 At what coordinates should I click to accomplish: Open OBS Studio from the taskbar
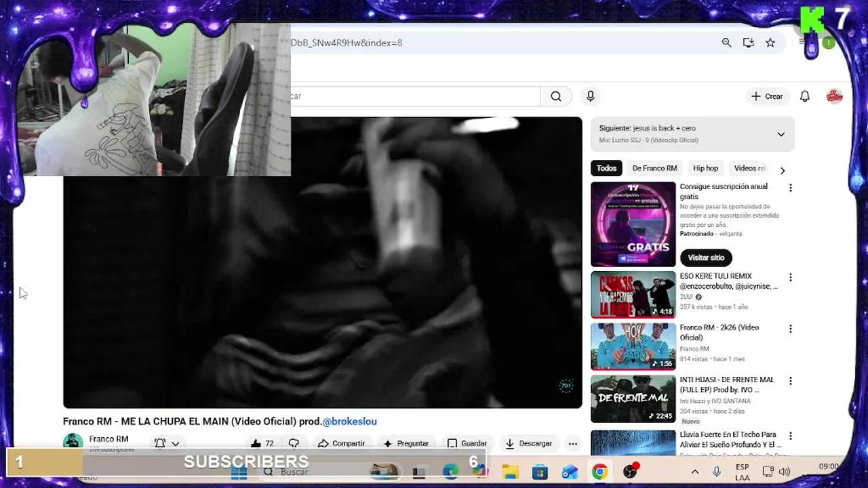coord(631,472)
